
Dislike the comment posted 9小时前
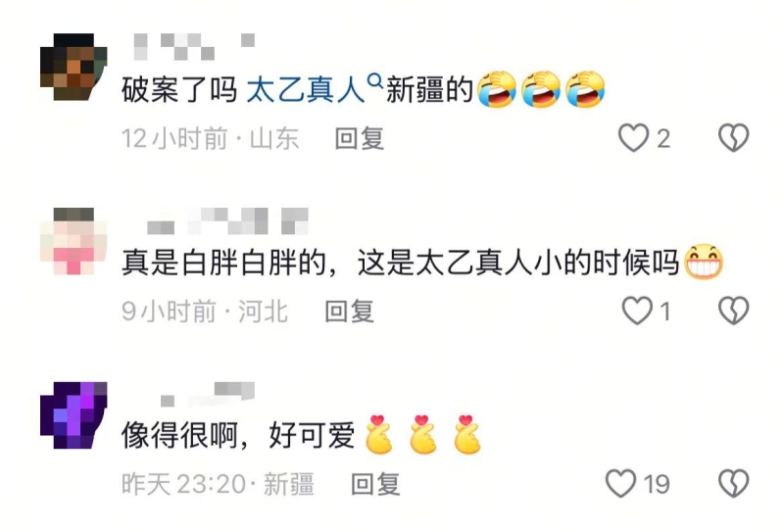click(x=733, y=311)
